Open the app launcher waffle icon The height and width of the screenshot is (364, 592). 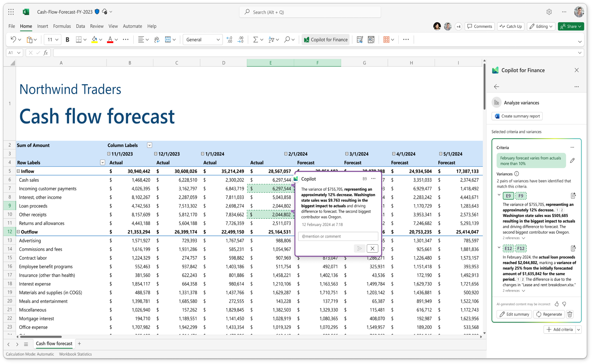pyautogui.click(x=11, y=12)
